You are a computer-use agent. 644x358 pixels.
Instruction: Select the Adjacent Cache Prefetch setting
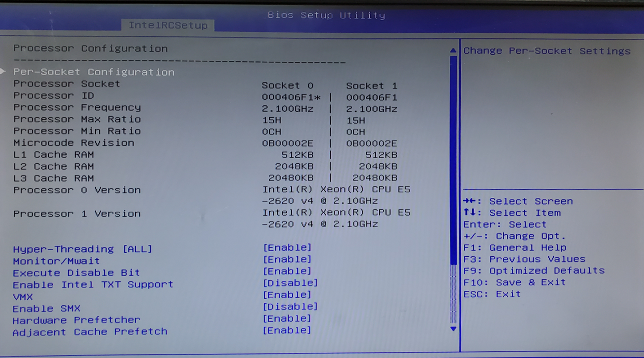90,332
